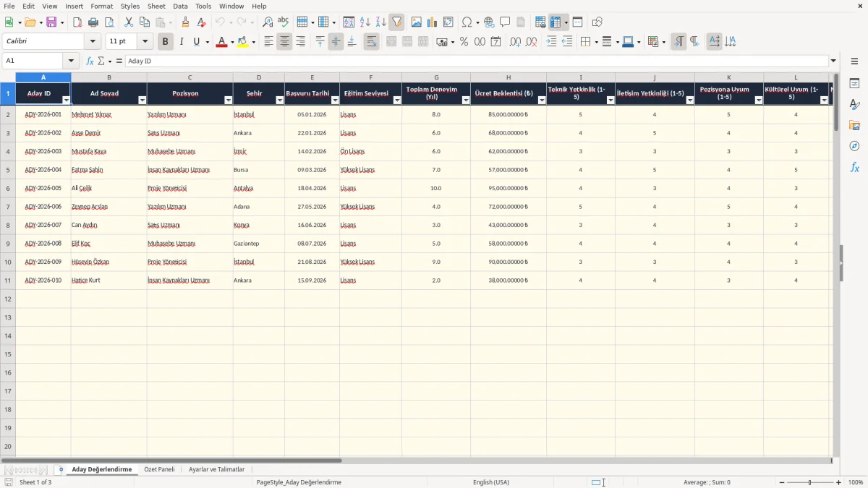Viewport: 868px width, 488px height.
Task: Open the Şehir column filter dropdown
Action: click(280, 100)
